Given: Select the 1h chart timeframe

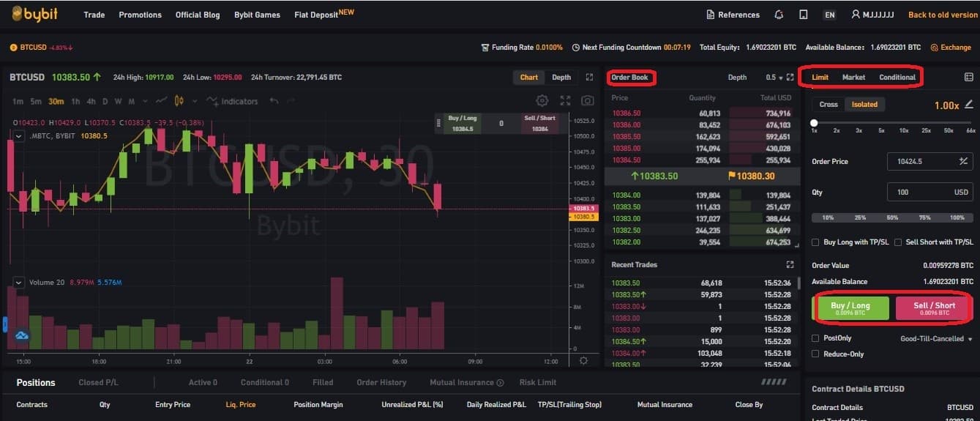Looking at the screenshot, I should click(x=75, y=101).
